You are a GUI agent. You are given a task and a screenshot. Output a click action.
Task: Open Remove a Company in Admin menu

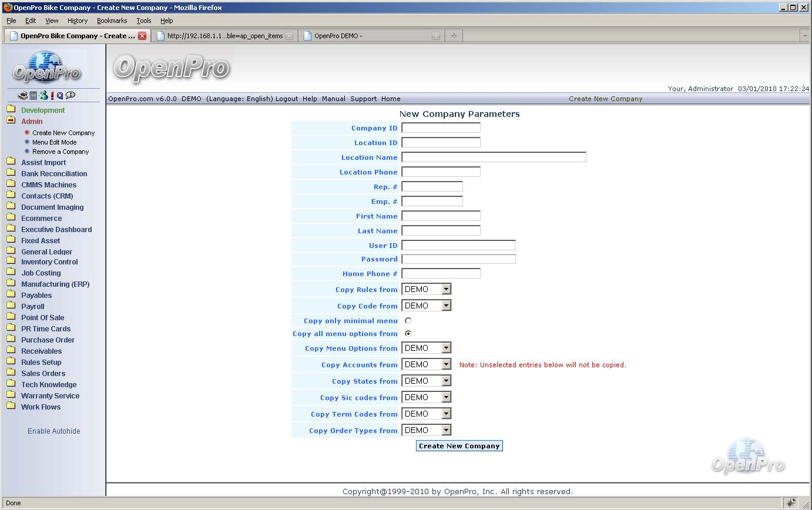point(61,152)
